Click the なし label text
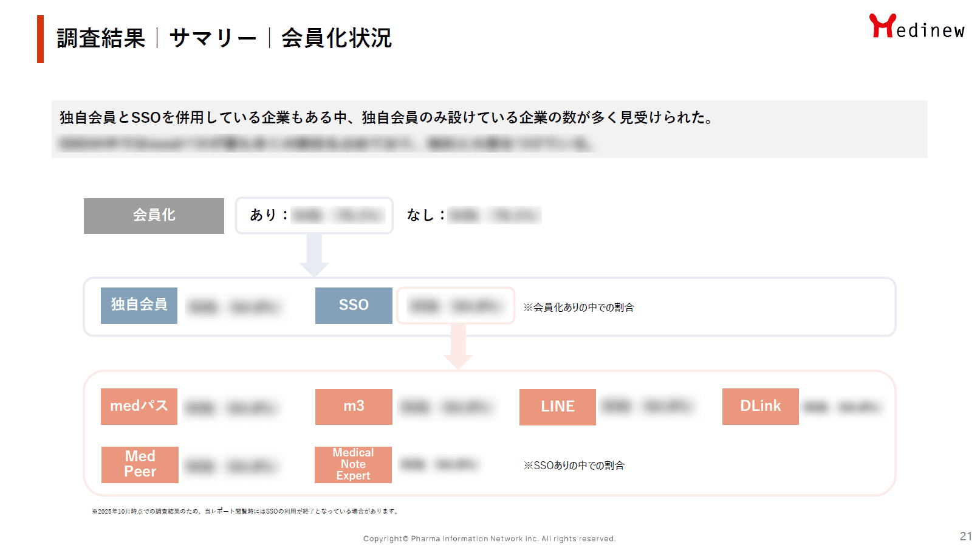This screenshot has width=980, height=547. pos(425,215)
